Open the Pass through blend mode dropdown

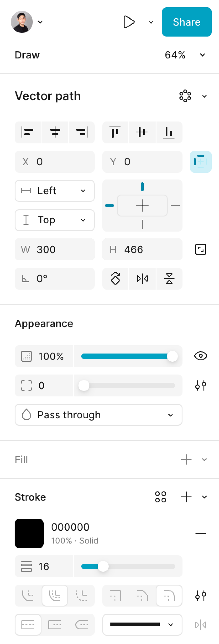[x=98, y=415]
